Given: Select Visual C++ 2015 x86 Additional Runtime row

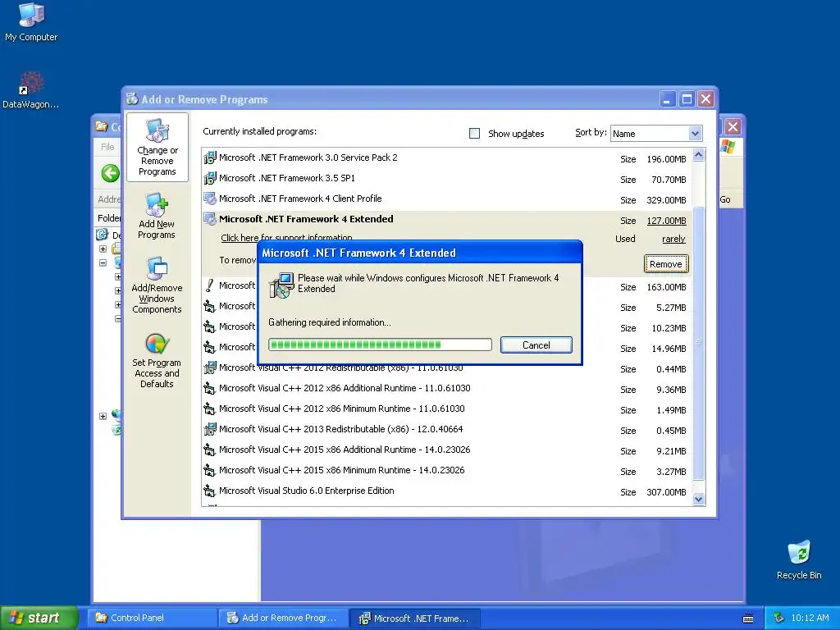Looking at the screenshot, I should coord(445,450).
